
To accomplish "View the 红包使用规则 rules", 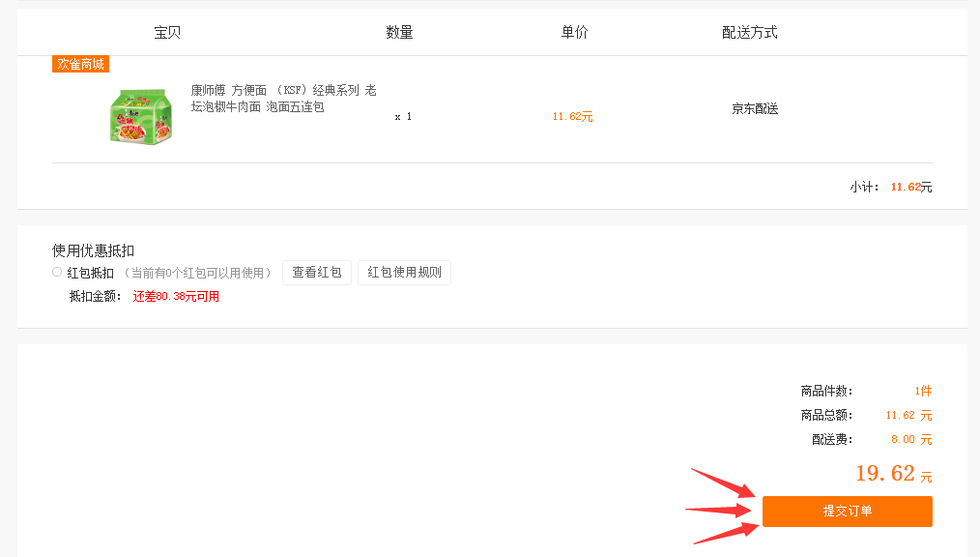I will point(404,272).
